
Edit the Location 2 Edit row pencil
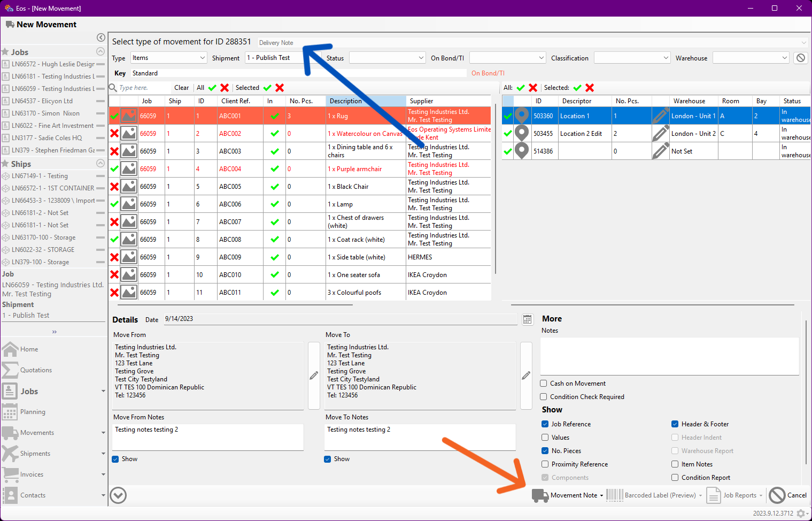(x=661, y=133)
